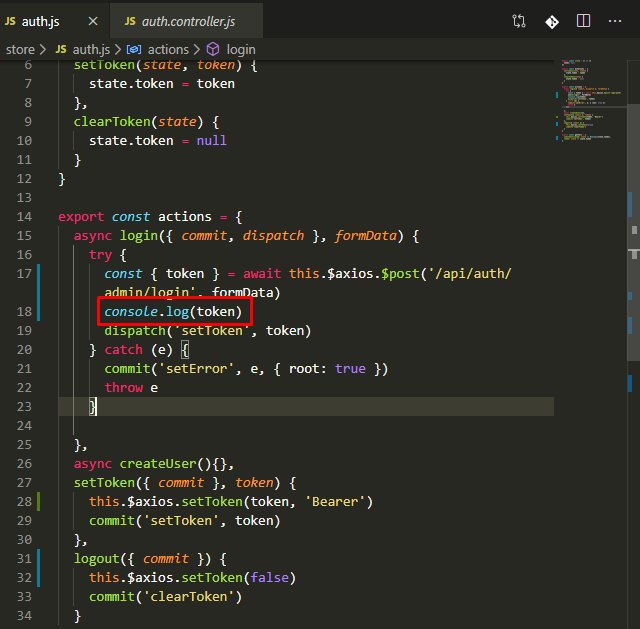Image resolution: width=640 pixels, height=629 pixels.
Task: Click the 'catch' keyword on line 20
Action: (124, 350)
